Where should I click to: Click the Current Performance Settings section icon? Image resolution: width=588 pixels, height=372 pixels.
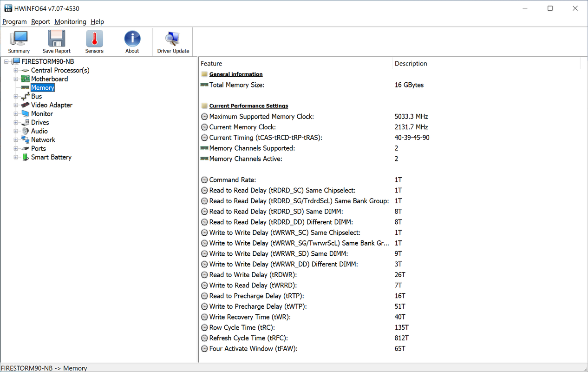point(204,106)
